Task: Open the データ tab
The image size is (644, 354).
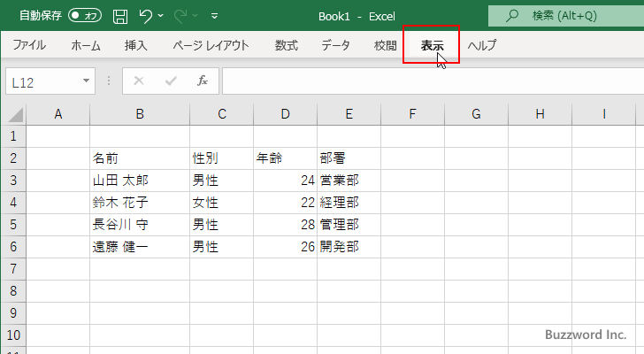Action: click(x=335, y=45)
